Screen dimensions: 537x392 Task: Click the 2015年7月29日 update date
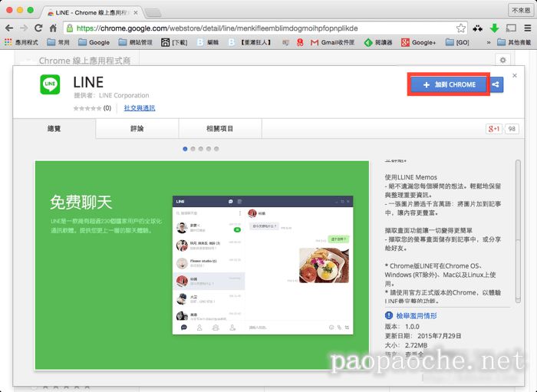tap(439, 336)
